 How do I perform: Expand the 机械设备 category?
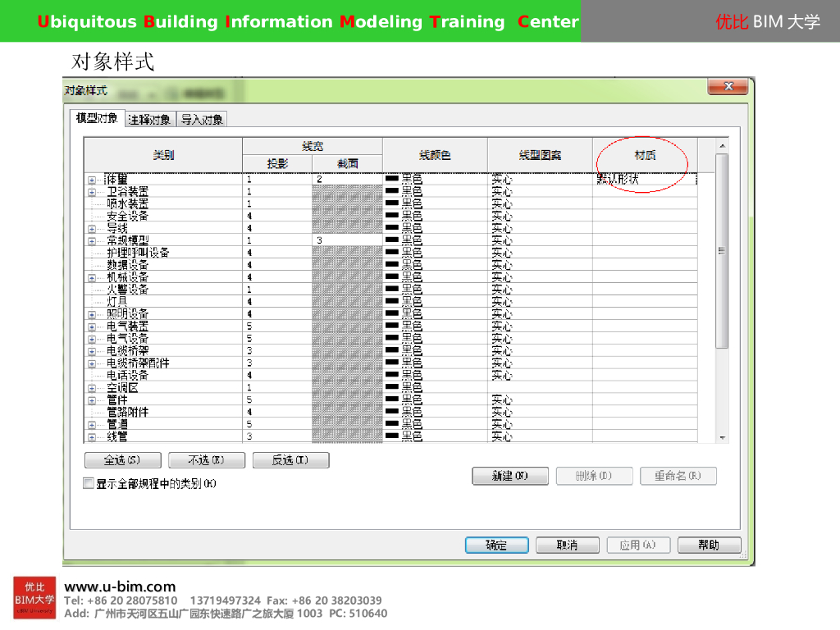(91, 277)
